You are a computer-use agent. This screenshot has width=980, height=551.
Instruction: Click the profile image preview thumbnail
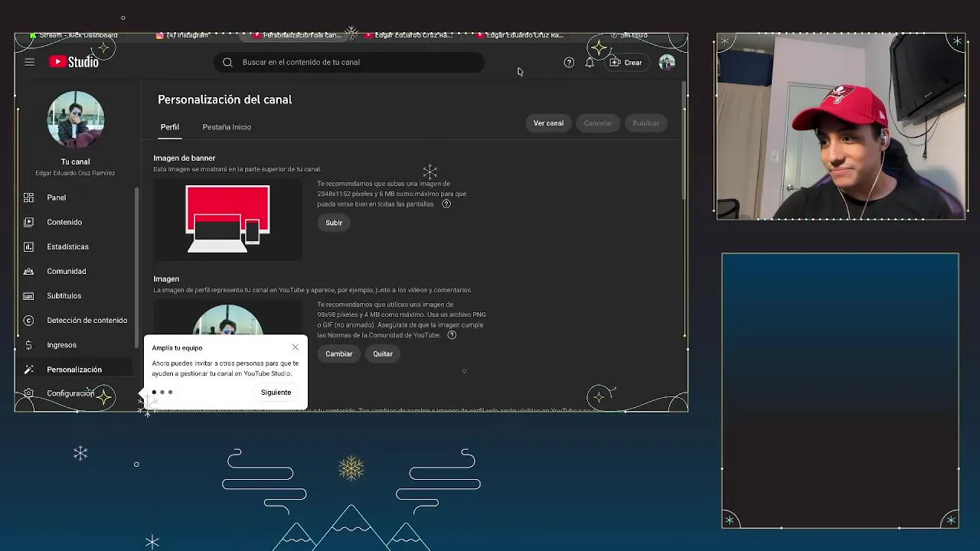point(227,320)
